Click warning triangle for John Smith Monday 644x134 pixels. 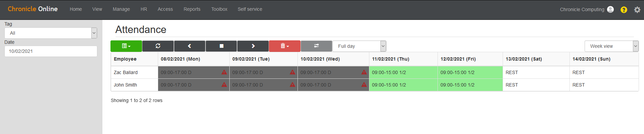pyautogui.click(x=224, y=85)
